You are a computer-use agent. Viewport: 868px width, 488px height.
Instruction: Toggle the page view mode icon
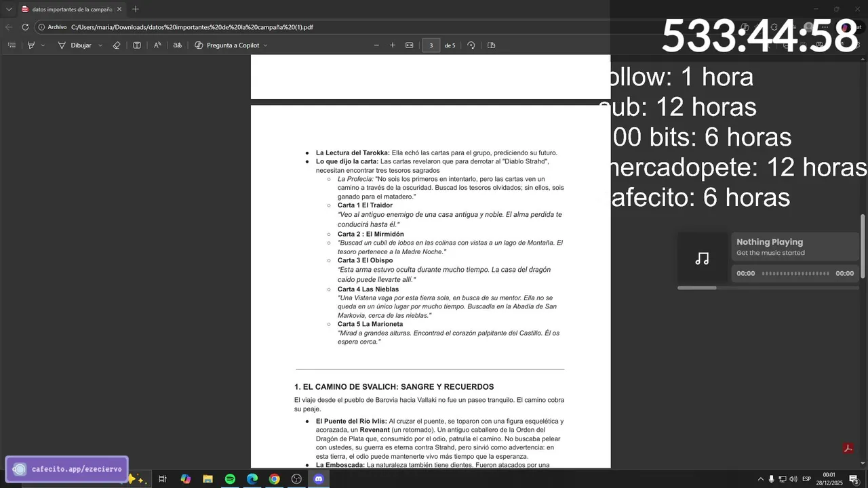tap(492, 45)
